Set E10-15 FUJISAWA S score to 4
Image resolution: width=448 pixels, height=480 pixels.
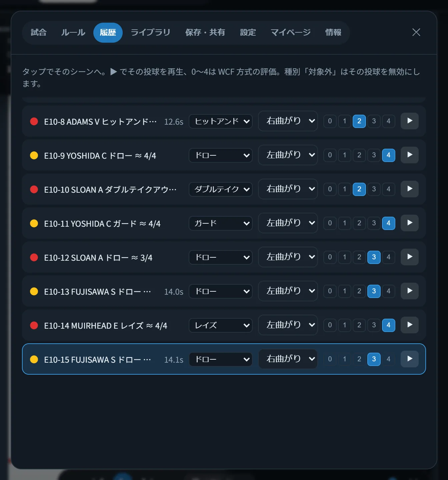(x=388, y=359)
